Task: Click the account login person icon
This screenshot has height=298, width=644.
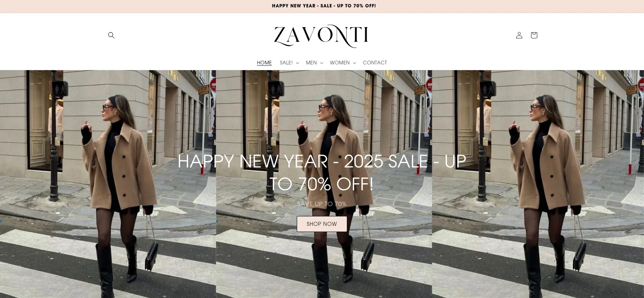Action: (x=519, y=35)
